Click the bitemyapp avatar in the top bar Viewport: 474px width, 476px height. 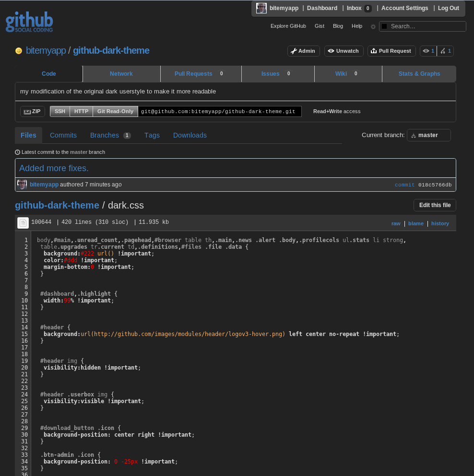(261, 8)
